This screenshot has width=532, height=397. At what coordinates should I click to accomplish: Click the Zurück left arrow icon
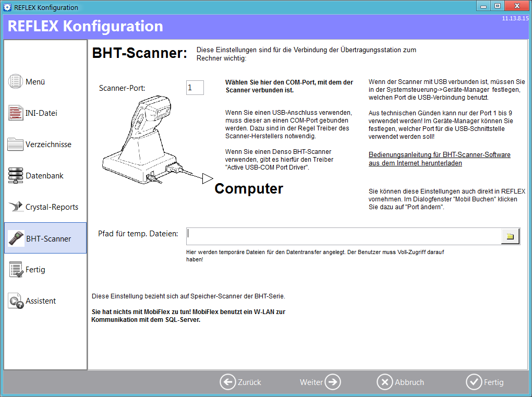point(227,382)
